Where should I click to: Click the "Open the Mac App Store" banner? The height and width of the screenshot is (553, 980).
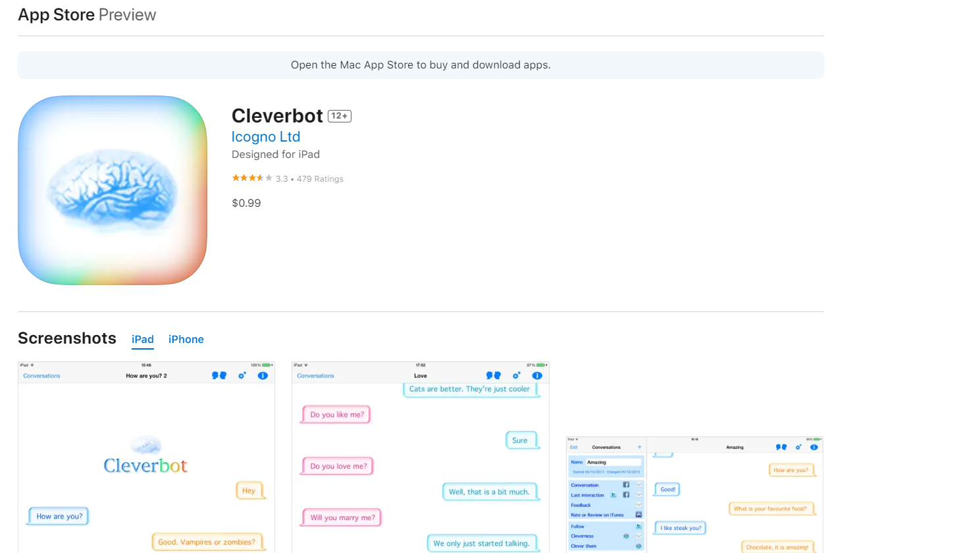click(421, 65)
